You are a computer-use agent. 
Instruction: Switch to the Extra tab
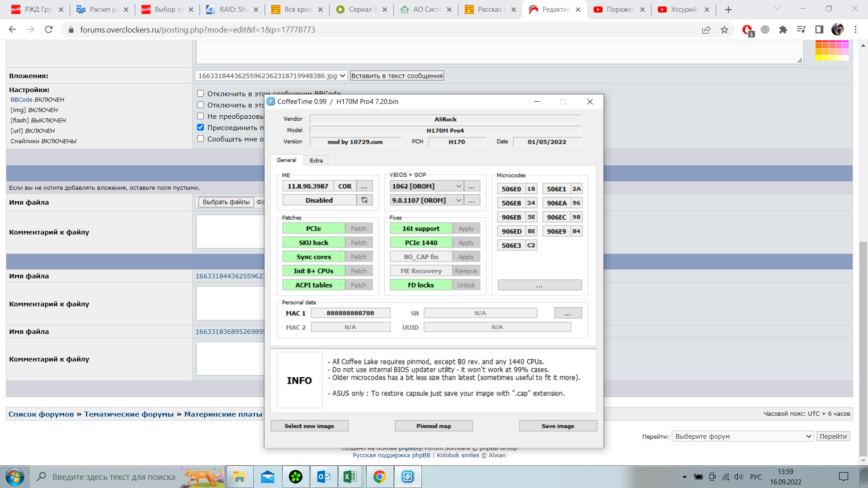click(316, 160)
